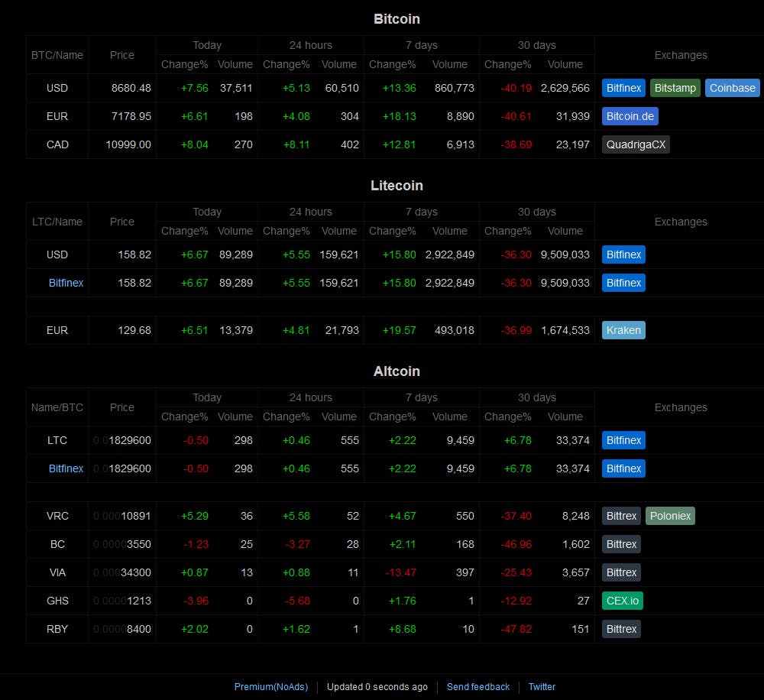The image size is (764, 700).
Task: Click Bitfinex badge in Litecoin Bitfinex sub-row
Action: pyautogui.click(x=623, y=283)
